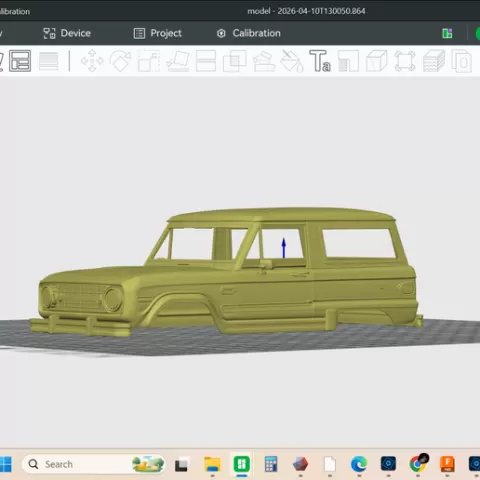Viewport: 480px width, 480px height.
Task: Click the arrange layout icon
Action: point(20,61)
